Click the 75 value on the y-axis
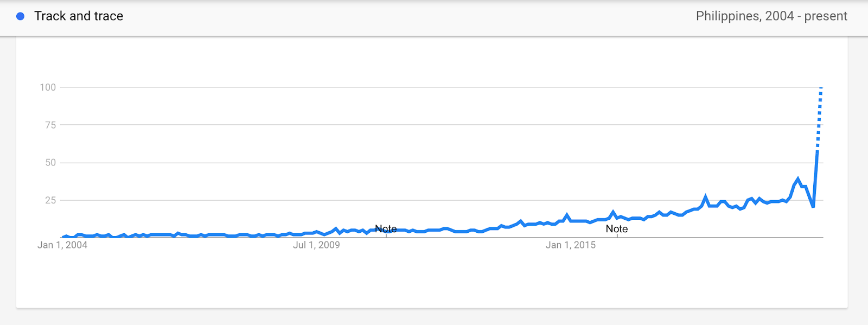This screenshot has width=868, height=325. (x=50, y=125)
